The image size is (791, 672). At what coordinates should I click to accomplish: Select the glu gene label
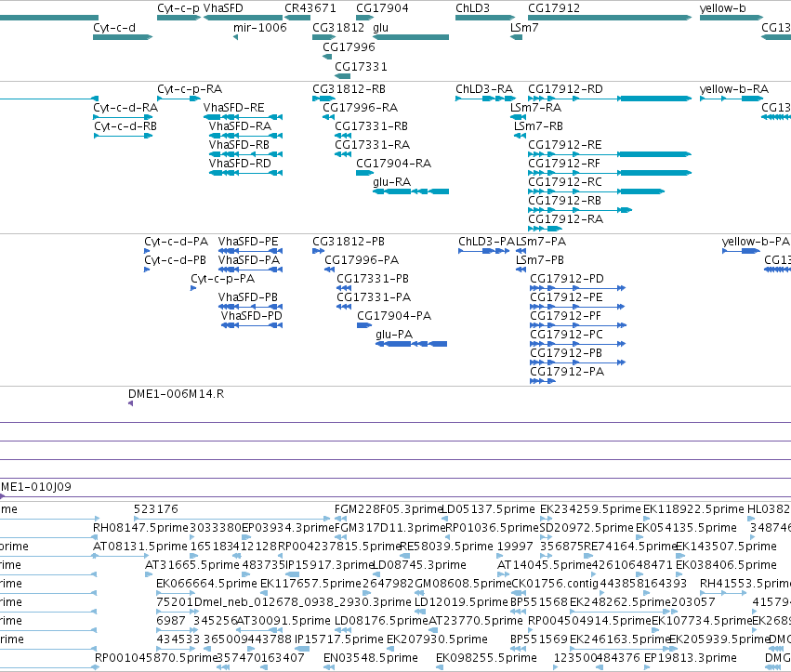tap(380, 28)
